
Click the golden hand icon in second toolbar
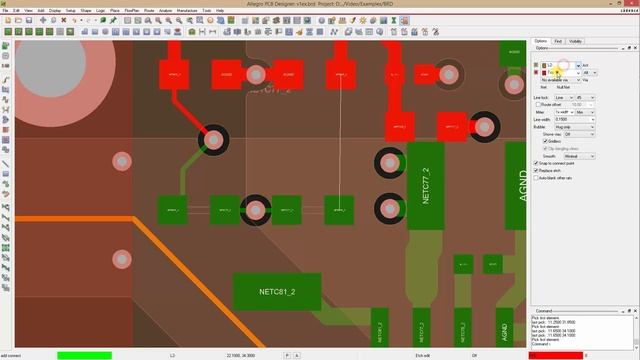coord(300,31)
